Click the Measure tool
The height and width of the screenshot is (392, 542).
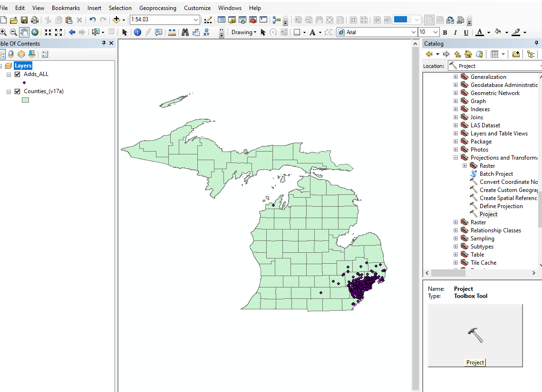tap(172, 32)
